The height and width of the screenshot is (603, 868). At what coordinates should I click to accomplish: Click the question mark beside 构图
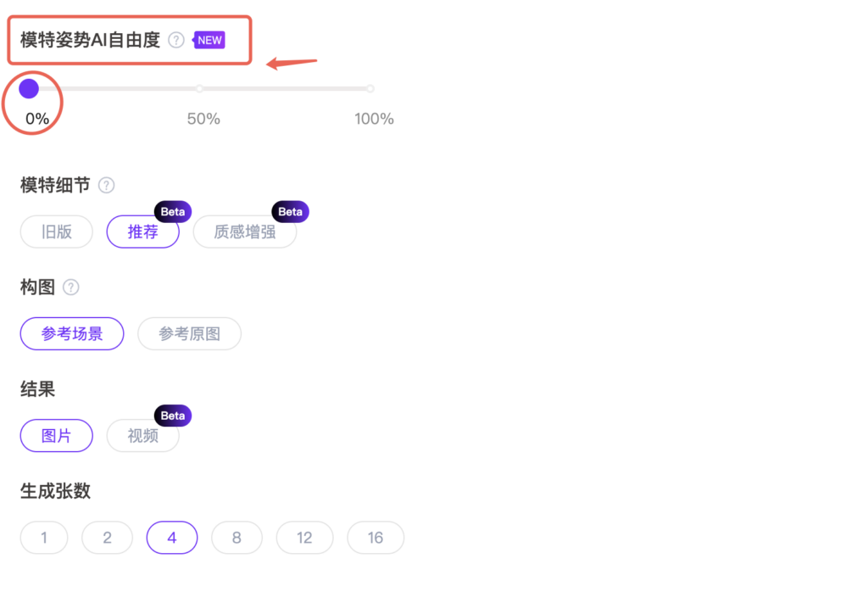click(x=71, y=288)
